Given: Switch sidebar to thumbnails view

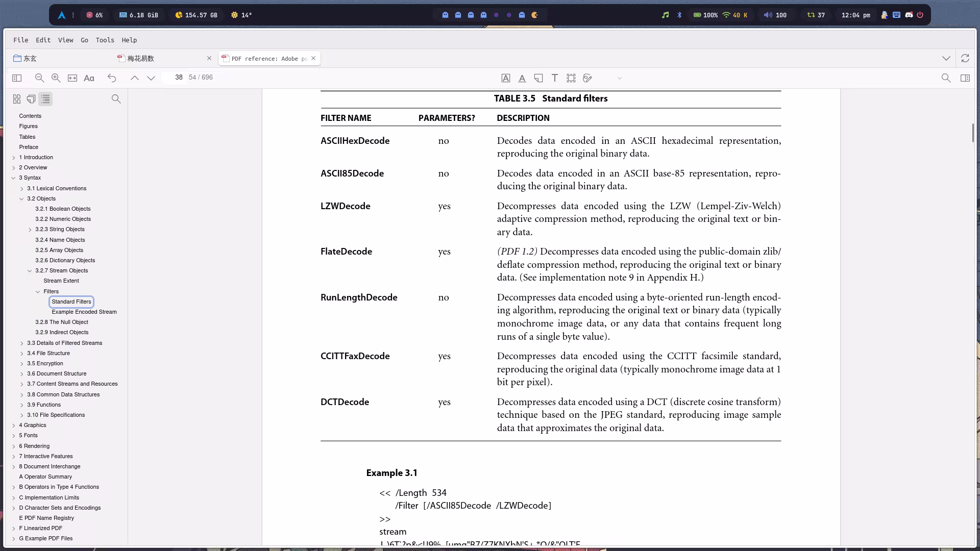Looking at the screenshot, I should point(17,99).
